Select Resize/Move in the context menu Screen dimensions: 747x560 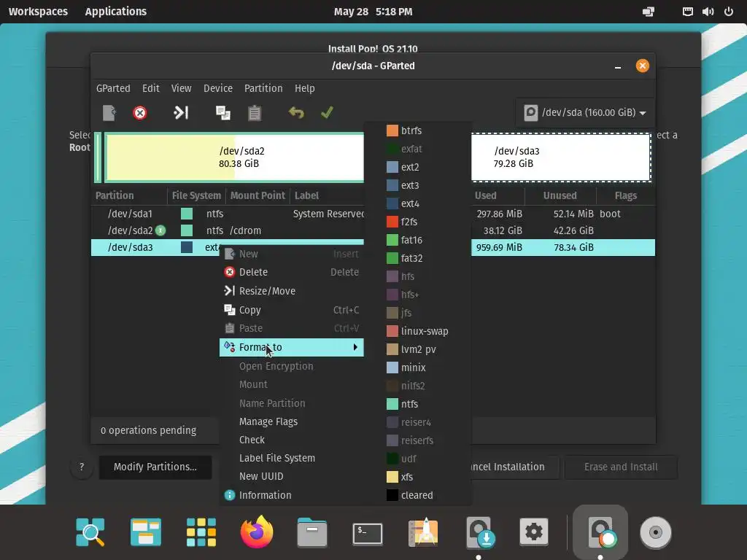coord(292,291)
